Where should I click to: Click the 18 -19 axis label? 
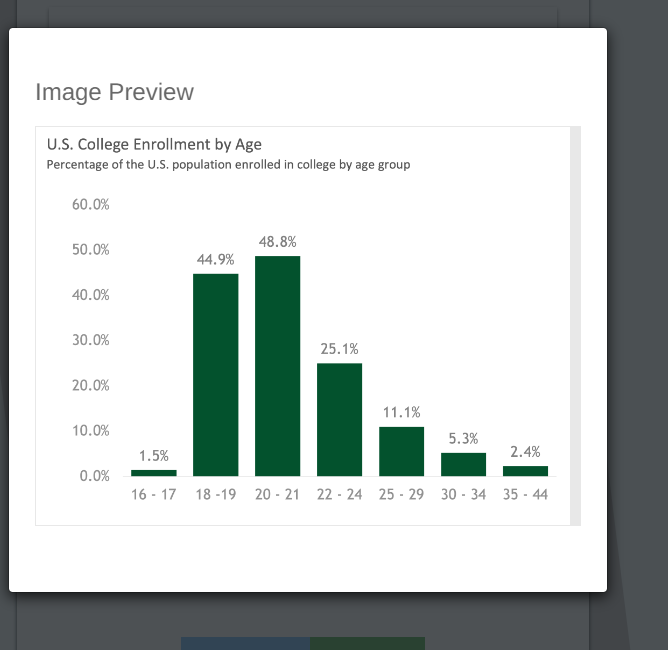coord(216,495)
